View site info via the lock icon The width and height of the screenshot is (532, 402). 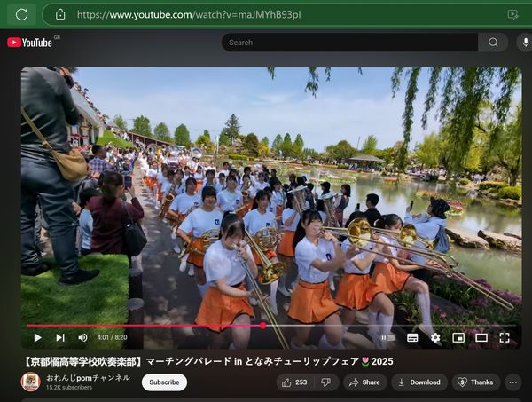coord(60,14)
